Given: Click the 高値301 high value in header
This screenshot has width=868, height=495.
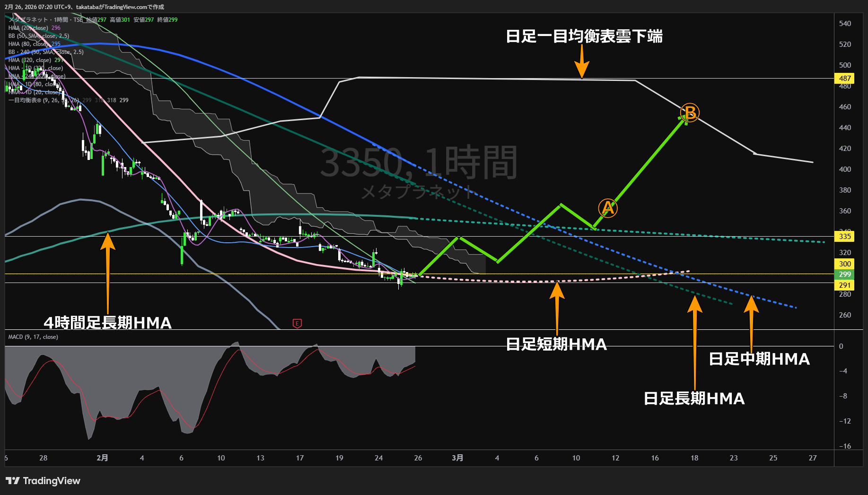Looking at the screenshot, I should click(120, 20).
